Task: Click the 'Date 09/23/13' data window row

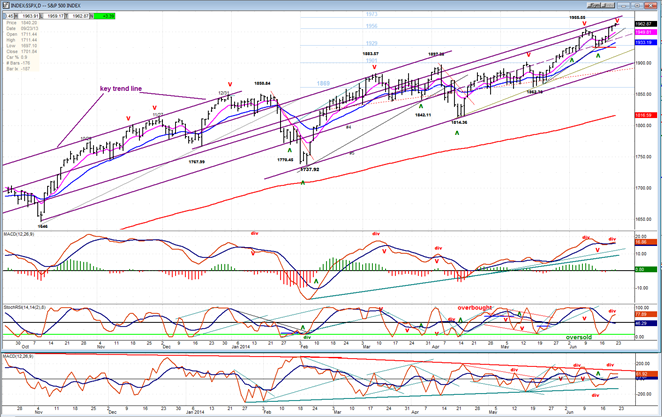Action: pyautogui.click(x=21, y=28)
